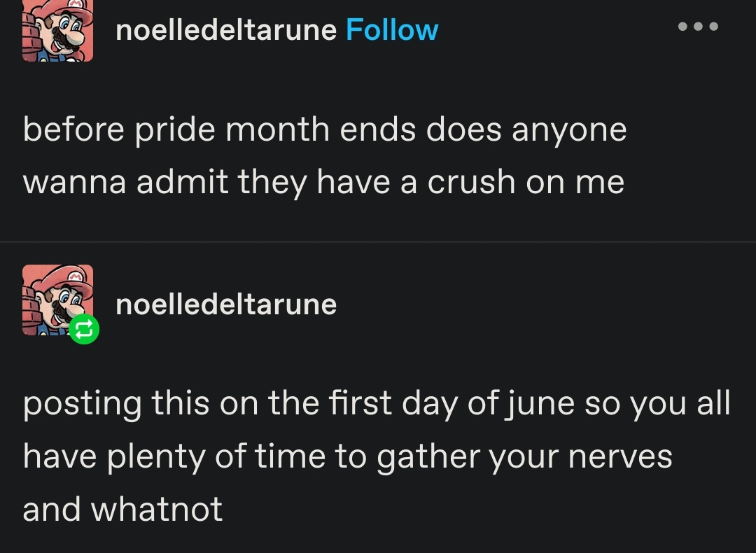
Task: Click the line "before pride month ends does anyone"
Action: coord(324,129)
